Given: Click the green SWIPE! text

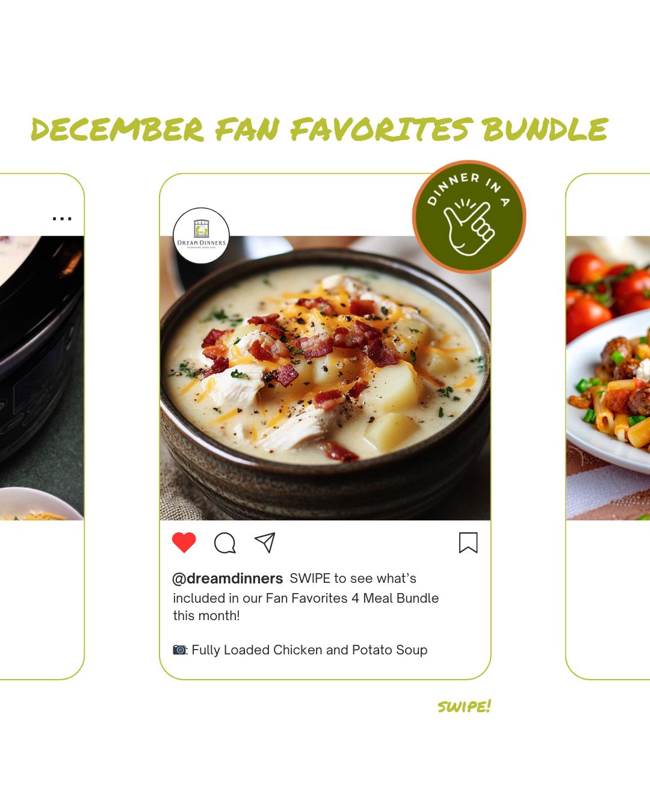Looking at the screenshot, I should click(x=464, y=706).
